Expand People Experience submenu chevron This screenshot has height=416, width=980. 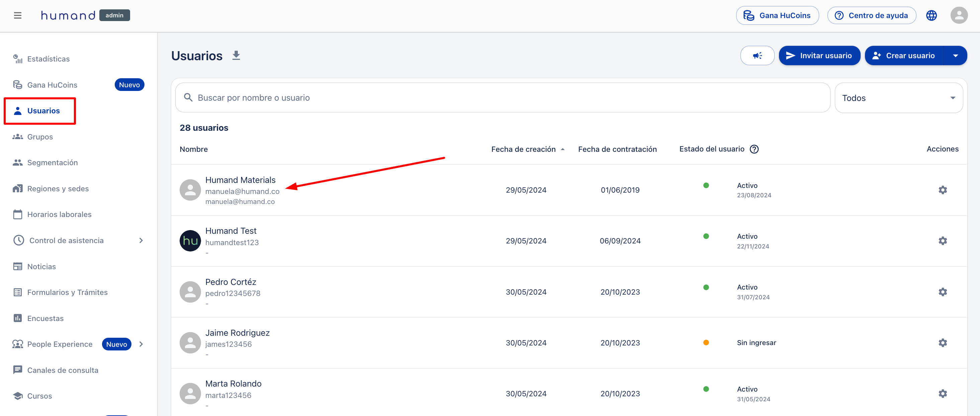click(x=141, y=344)
